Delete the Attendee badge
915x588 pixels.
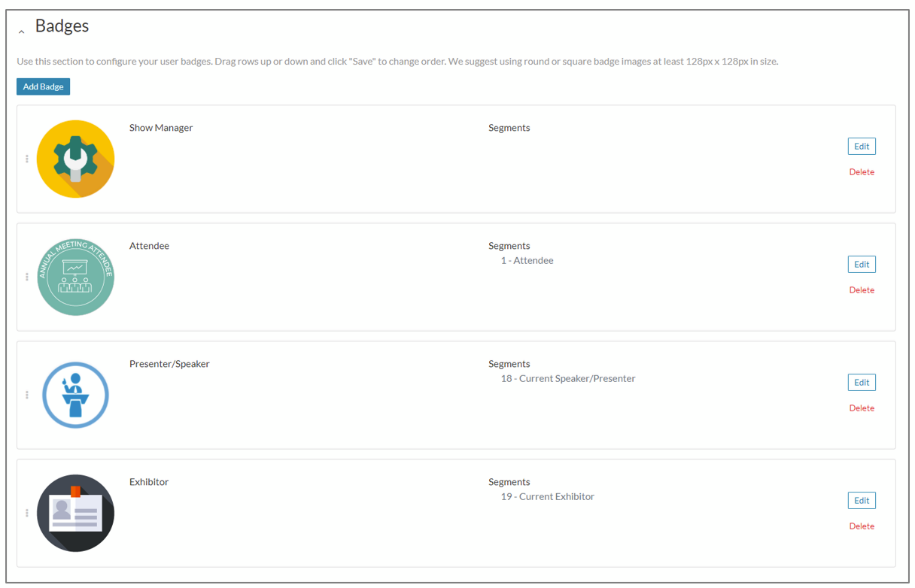click(862, 290)
